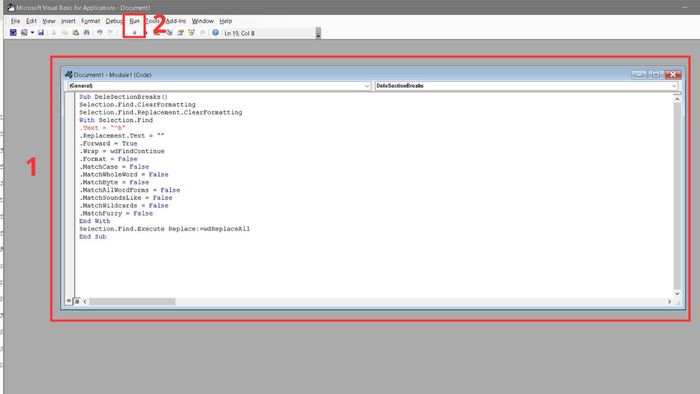Image resolution: width=700 pixels, height=394 pixels.
Task: Click the Copy toolbar icon
Action: (x=65, y=33)
